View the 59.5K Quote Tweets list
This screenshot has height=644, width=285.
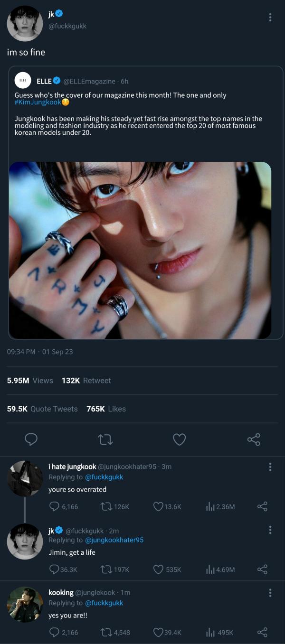coord(42,409)
